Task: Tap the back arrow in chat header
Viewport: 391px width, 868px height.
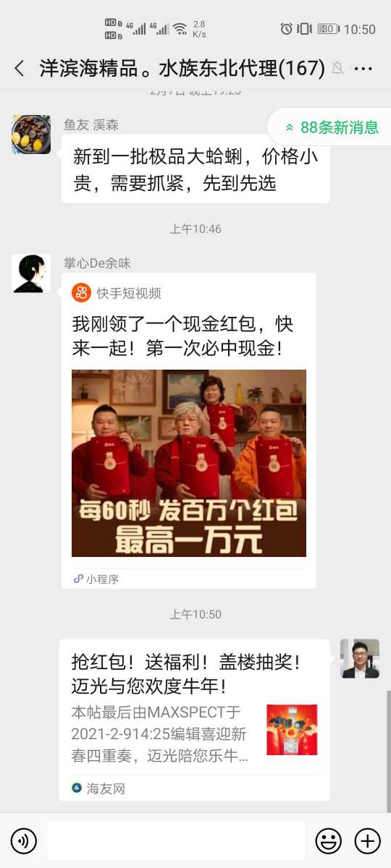Action: pos(20,69)
